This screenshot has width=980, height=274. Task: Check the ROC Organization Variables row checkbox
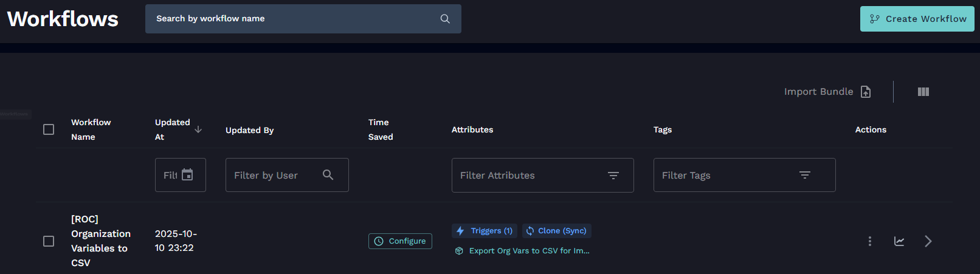click(49, 241)
